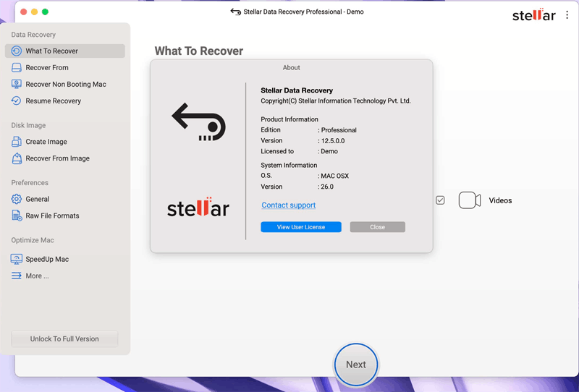Click the More list icon
This screenshot has height=392, width=579.
pyautogui.click(x=16, y=276)
